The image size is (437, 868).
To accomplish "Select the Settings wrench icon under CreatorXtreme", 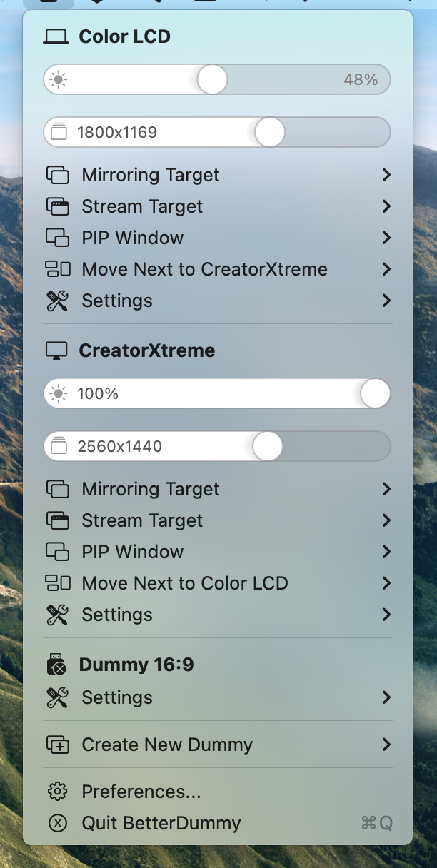I will tap(57, 615).
